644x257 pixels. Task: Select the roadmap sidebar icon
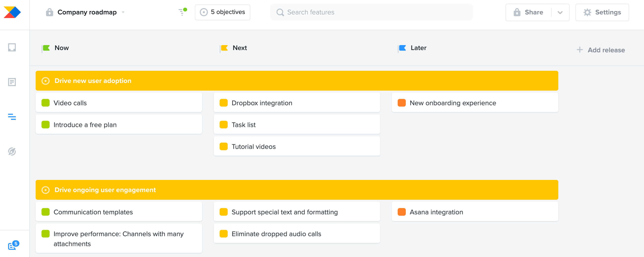tap(12, 117)
